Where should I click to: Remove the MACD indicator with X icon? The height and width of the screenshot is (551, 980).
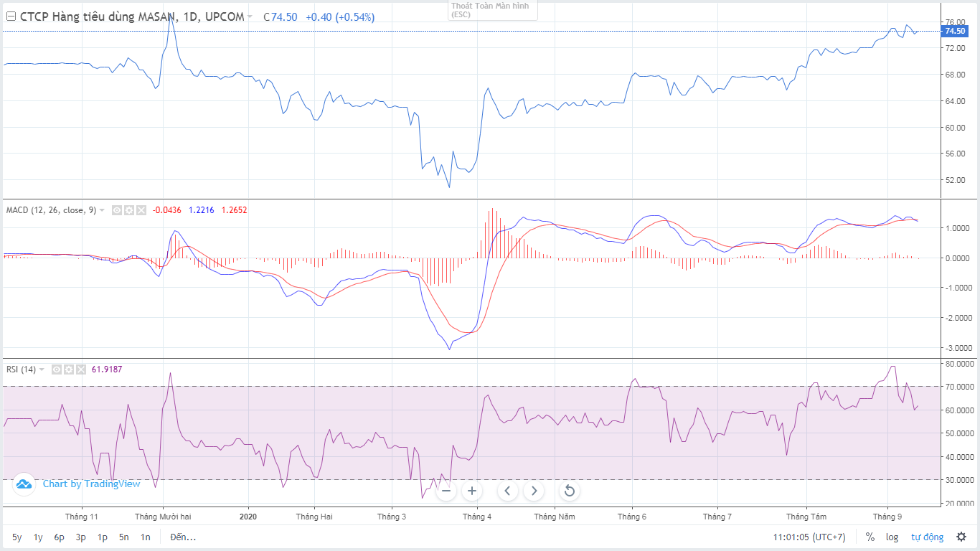(141, 210)
